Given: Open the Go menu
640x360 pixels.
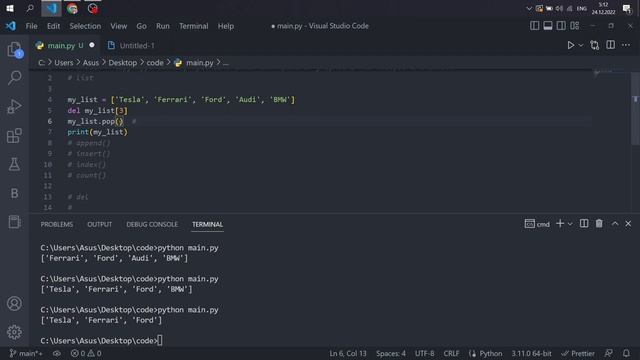Looking at the screenshot, I should point(141,26).
